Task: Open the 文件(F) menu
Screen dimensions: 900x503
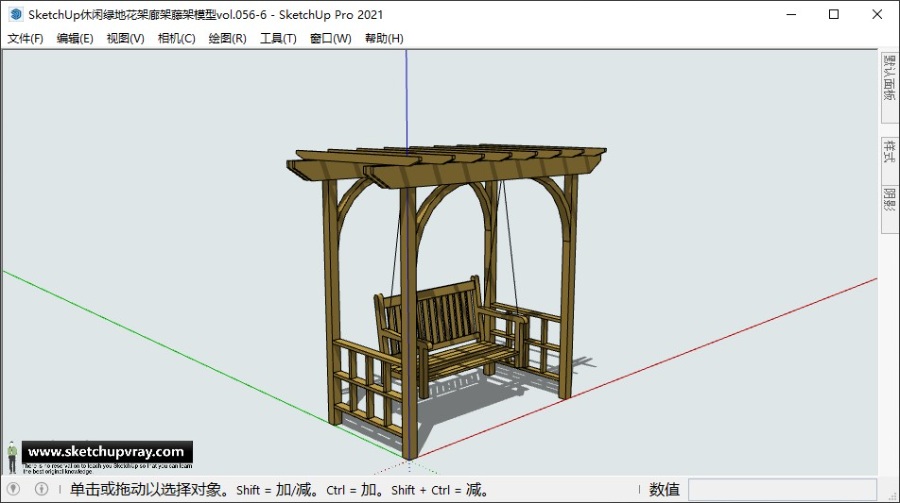Action: (25, 38)
